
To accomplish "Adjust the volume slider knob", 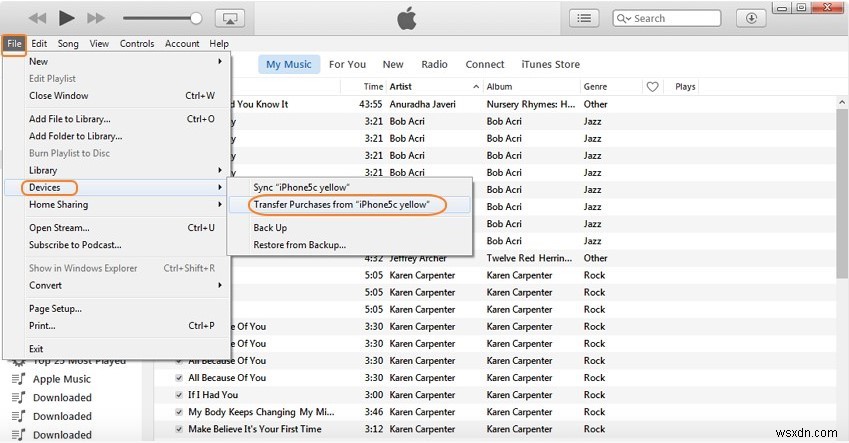I will point(196,18).
